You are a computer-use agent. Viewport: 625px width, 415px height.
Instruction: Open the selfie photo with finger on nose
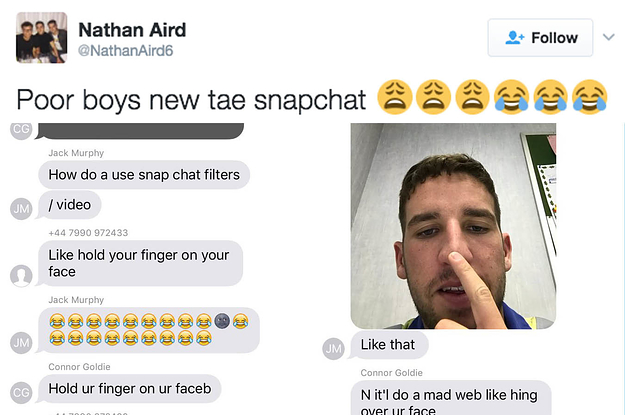(453, 226)
